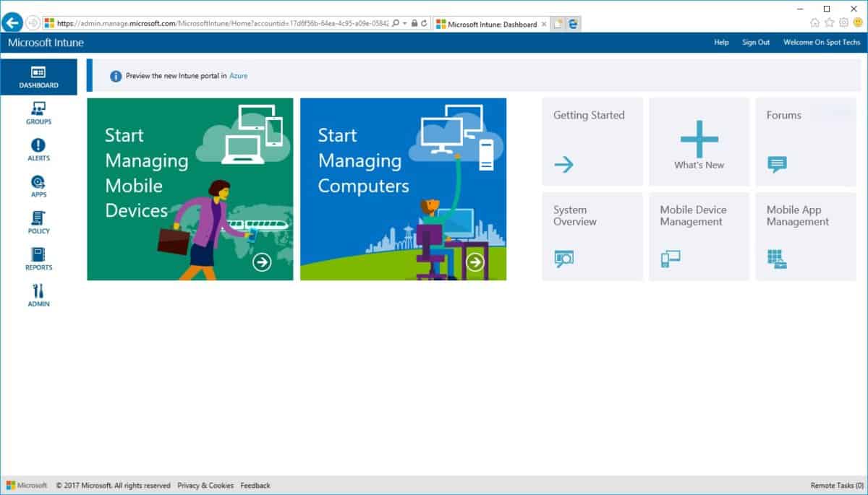Open the browser Home icon
Screen dimensions: 868x495
(814, 23)
